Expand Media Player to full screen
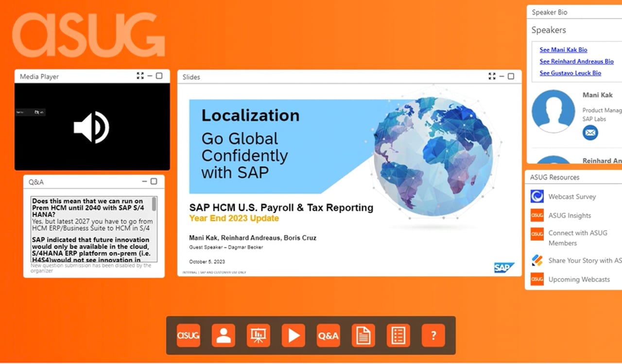This screenshot has width=622, height=364. pos(140,76)
